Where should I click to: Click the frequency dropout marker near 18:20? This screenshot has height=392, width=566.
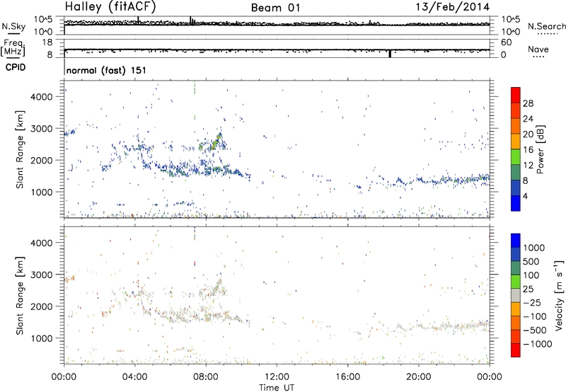click(x=390, y=53)
